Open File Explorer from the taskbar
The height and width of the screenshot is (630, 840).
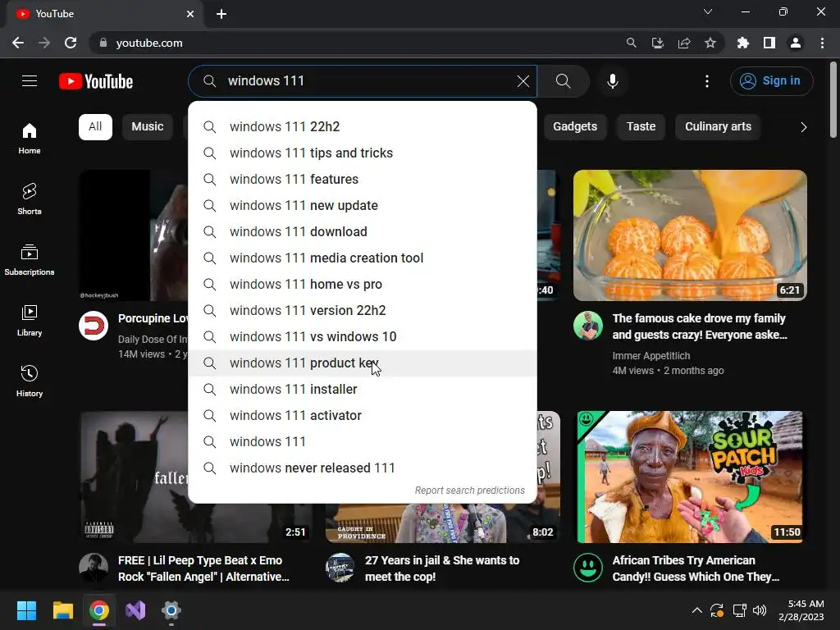coord(62,610)
